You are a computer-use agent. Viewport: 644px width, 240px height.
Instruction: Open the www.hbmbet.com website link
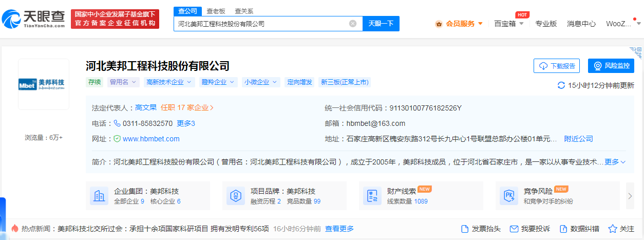click(151, 139)
